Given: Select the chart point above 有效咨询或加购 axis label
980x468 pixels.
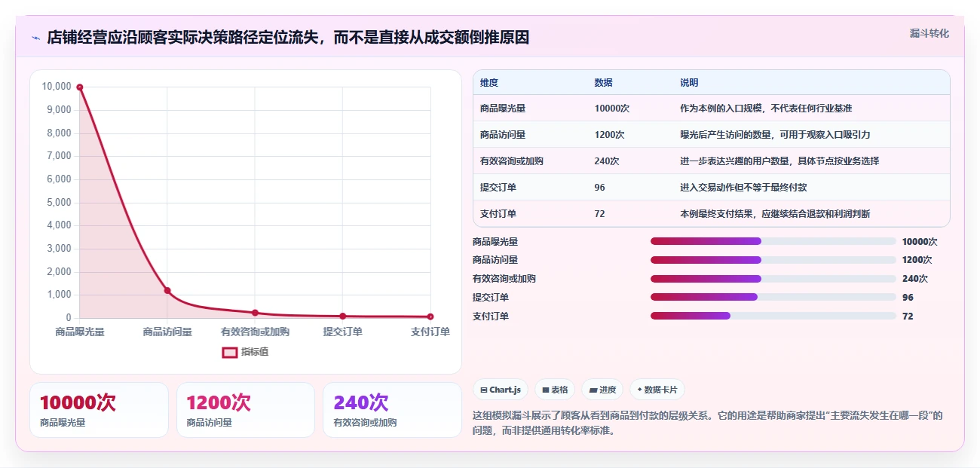Looking at the screenshot, I should (x=255, y=313).
